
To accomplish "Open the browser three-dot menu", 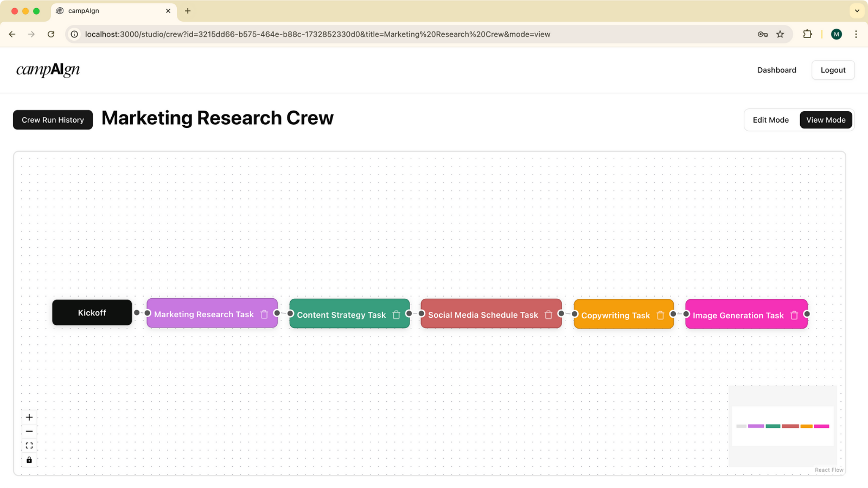I will click(x=856, y=34).
